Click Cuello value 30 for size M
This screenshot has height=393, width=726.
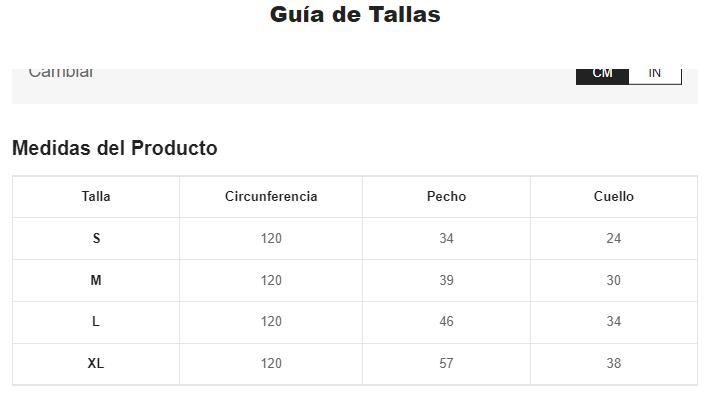[x=613, y=281]
